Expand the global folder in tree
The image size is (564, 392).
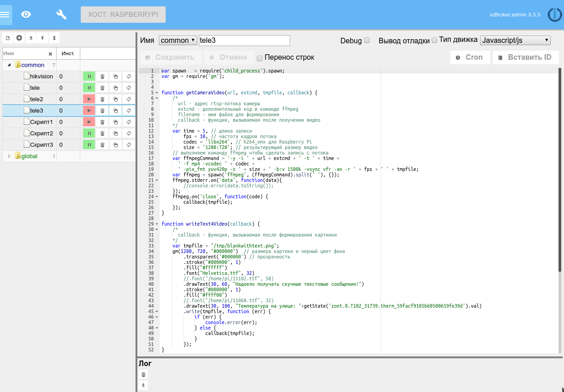tap(9, 156)
